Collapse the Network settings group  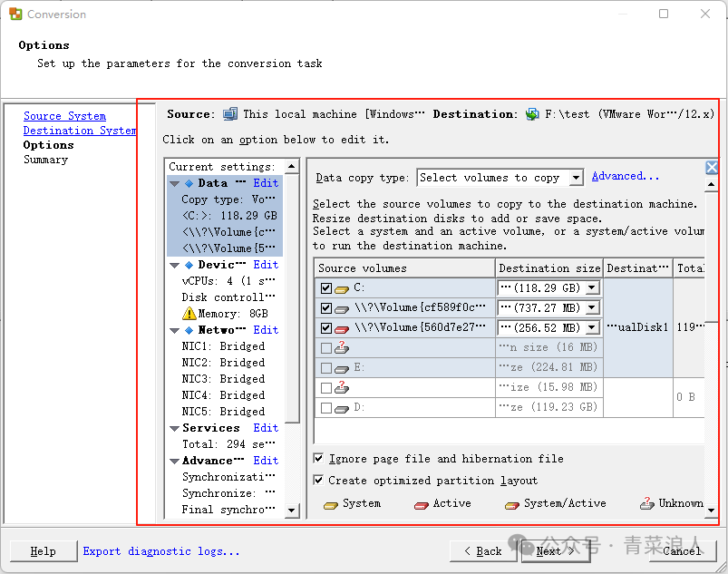point(175,331)
